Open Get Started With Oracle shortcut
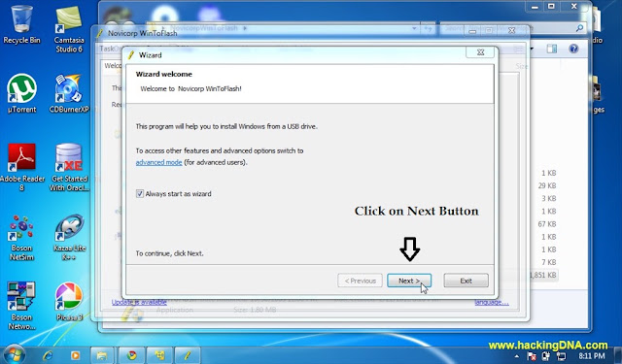Viewport: 622px width, 364px height. (69, 167)
